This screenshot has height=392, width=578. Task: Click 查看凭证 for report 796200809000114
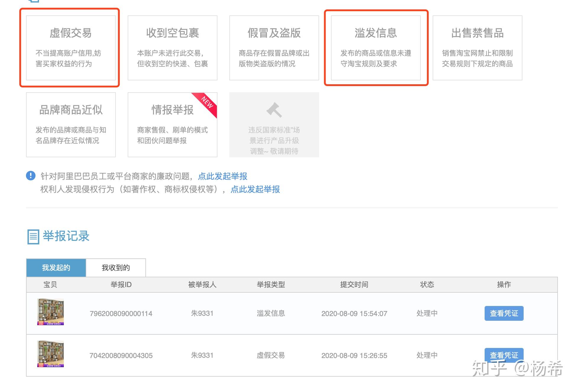(x=504, y=313)
